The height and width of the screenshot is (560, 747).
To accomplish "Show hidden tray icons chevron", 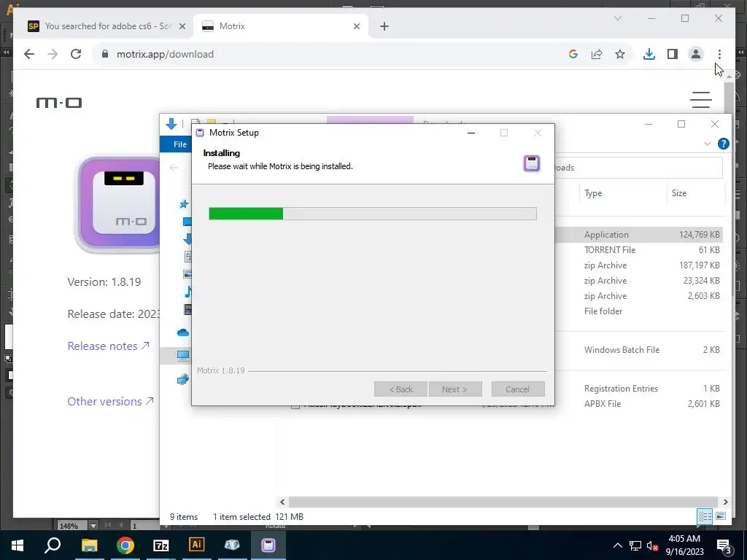I will (617, 545).
